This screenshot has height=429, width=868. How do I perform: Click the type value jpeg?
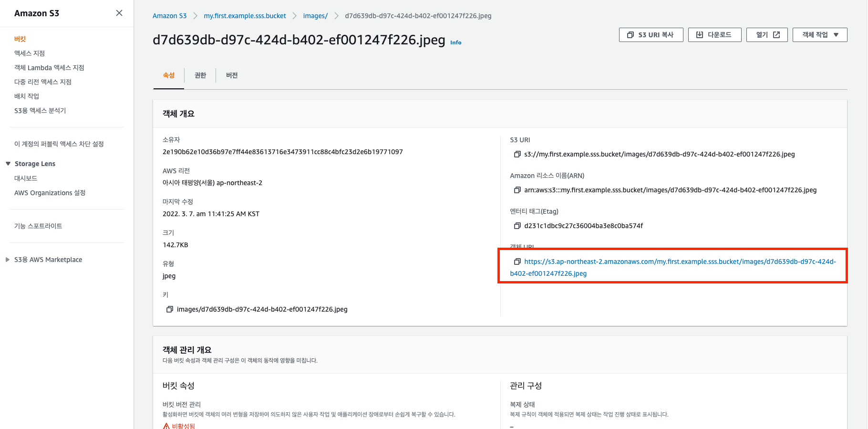click(x=169, y=276)
